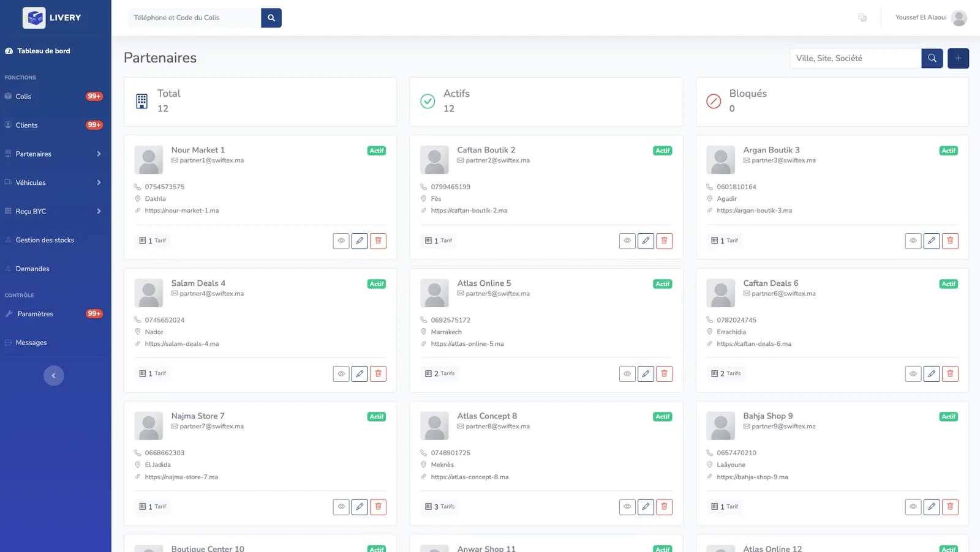Open the https://najma-store-7.ma link
980x552 pixels.
coord(181,477)
